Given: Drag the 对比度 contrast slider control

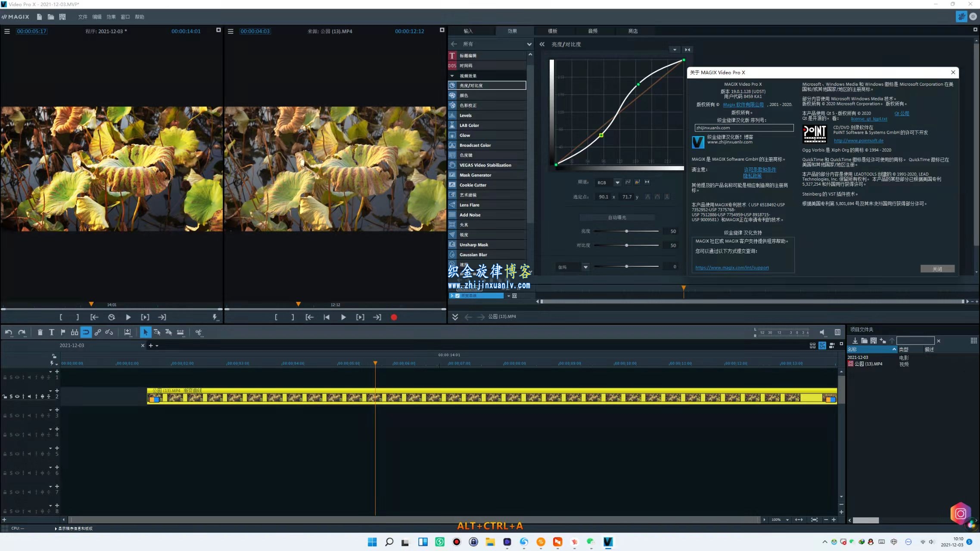Looking at the screenshot, I should (x=626, y=245).
